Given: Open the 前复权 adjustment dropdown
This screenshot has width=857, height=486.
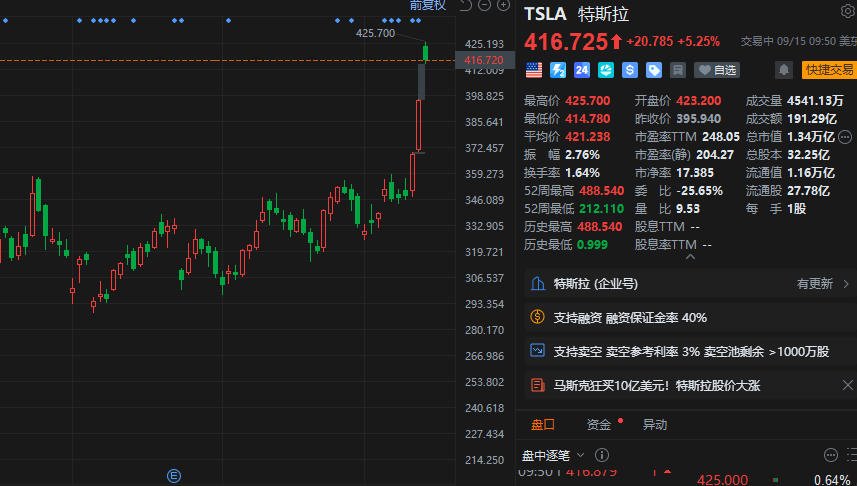Looking at the screenshot, I should point(428,5).
